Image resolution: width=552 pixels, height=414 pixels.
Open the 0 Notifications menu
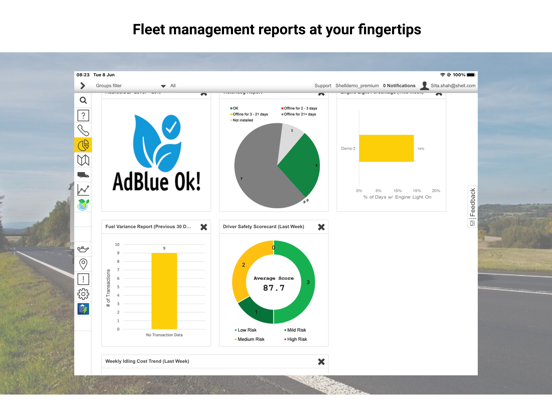click(399, 86)
